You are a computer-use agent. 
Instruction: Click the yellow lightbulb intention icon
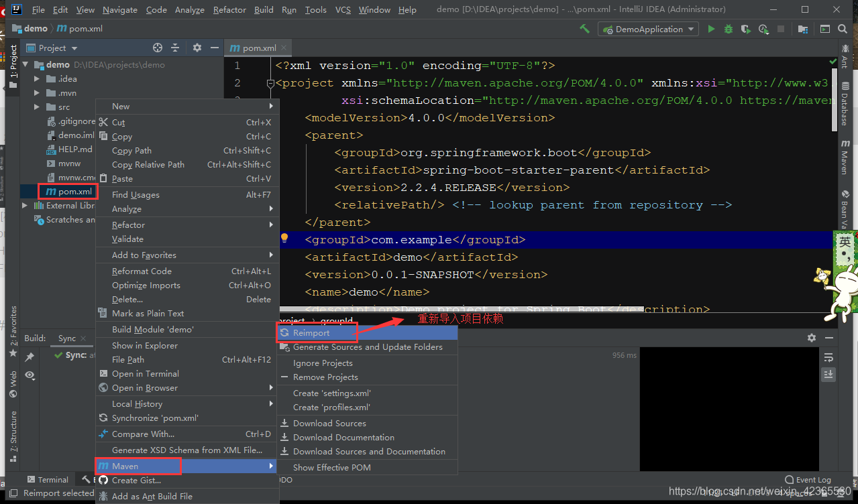pyautogui.click(x=284, y=238)
